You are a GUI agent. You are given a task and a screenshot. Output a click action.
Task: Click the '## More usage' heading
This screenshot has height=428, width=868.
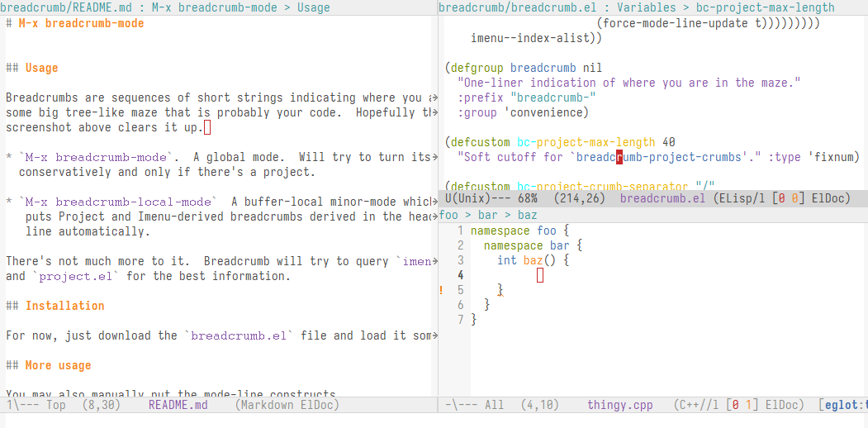49,365
